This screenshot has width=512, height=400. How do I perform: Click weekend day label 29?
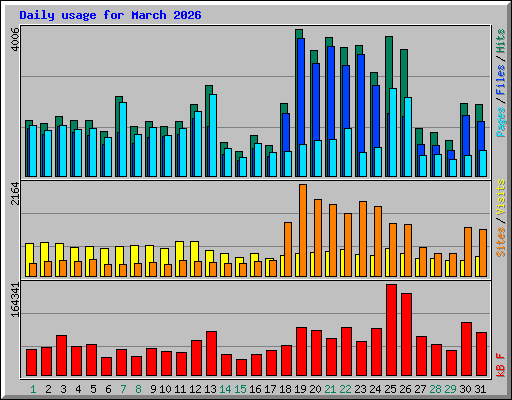(450, 389)
